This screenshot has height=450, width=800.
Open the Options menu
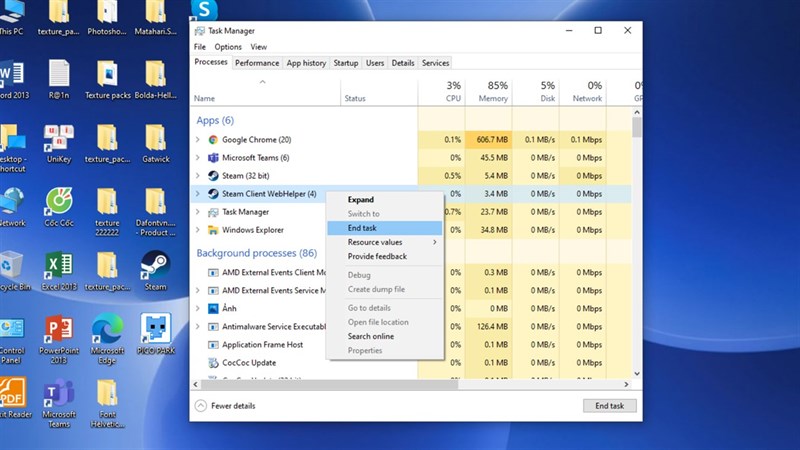(x=228, y=47)
